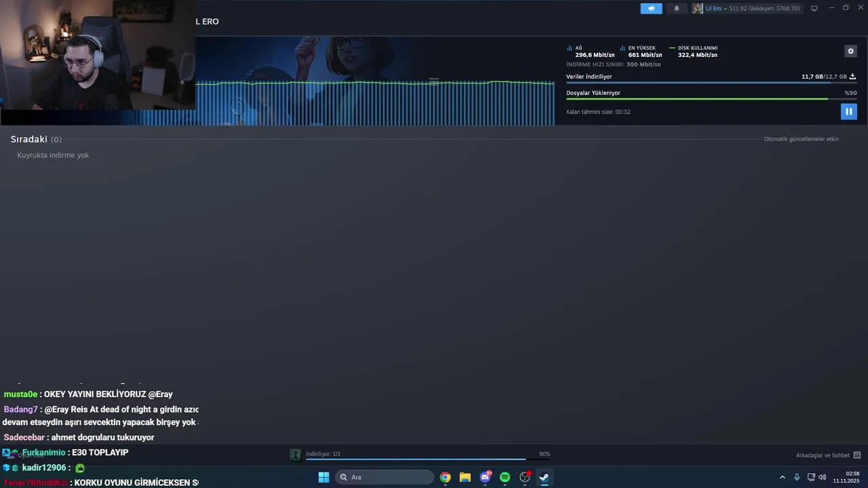Click the Lil Ero profile avatar
Viewport: 868px width, 488px height.
click(x=697, y=8)
